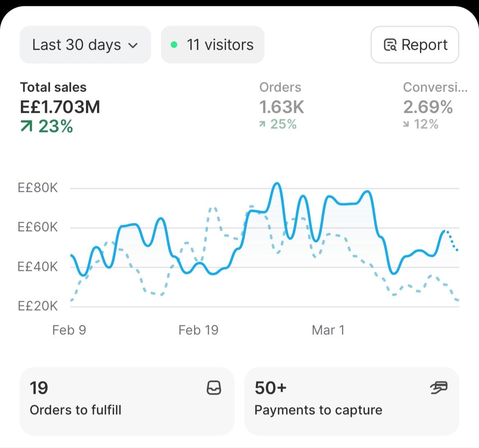Tap the highest peak of the solid sales line
The width and height of the screenshot is (479, 448).
[x=278, y=183]
